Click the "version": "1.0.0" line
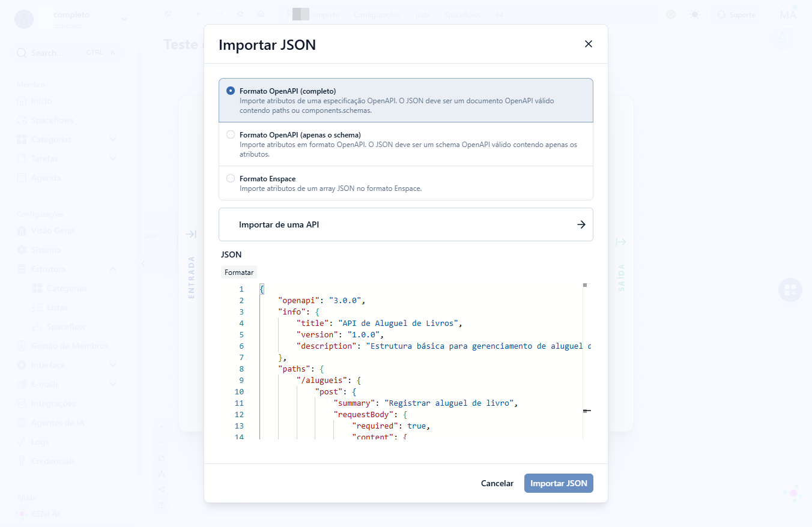This screenshot has height=527, width=812. (x=340, y=334)
